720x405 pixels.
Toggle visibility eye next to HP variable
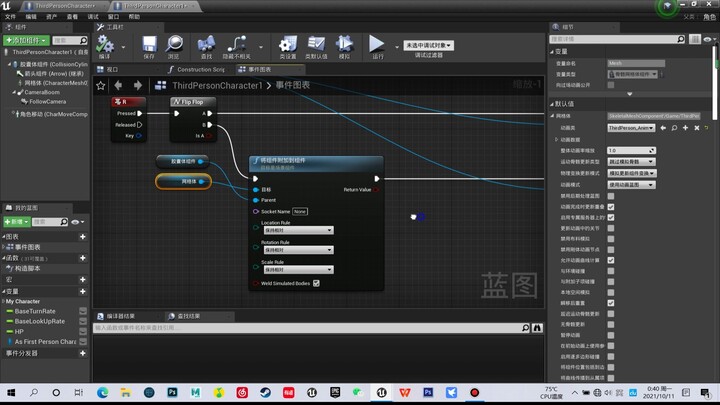pos(83,331)
